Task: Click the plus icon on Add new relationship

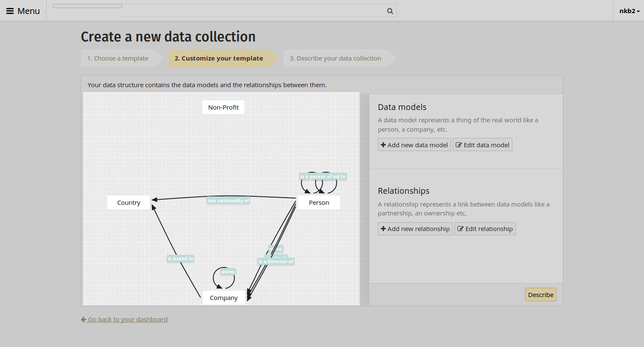Action: pyautogui.click(x=383, y=229)
